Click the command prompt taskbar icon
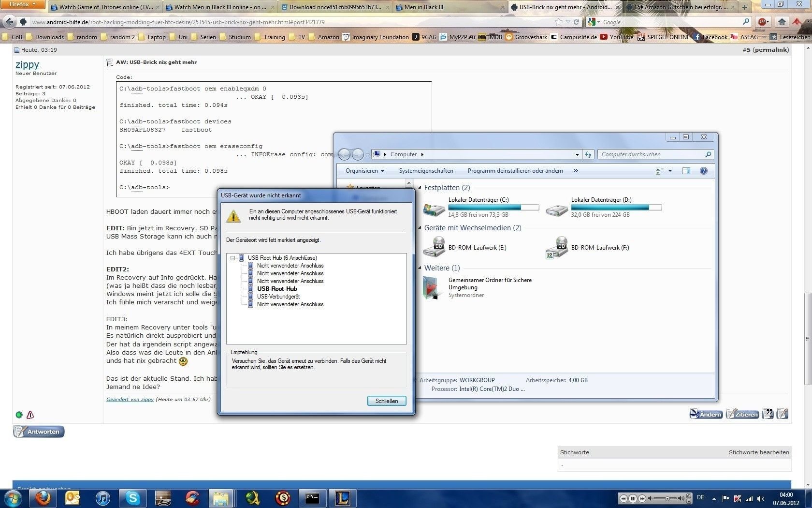 [x=312, y=498]
